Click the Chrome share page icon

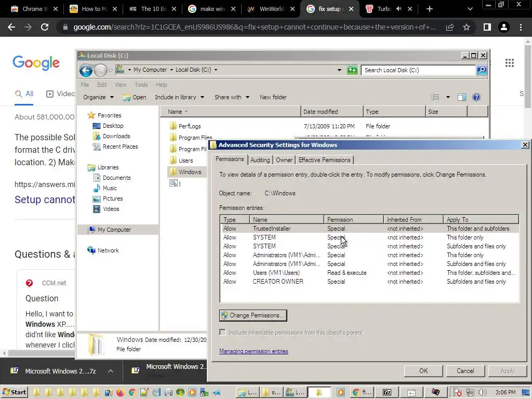[450, 27]
